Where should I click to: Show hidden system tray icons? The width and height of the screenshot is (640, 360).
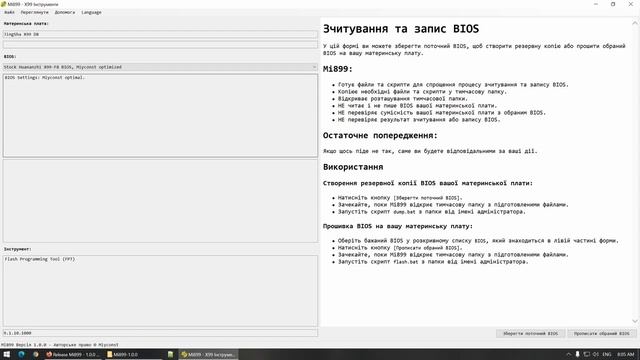pos(568,354)
